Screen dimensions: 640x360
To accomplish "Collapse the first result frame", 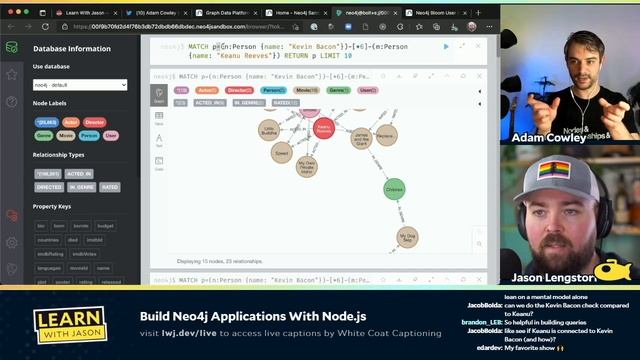I will [x=447, y=76].
